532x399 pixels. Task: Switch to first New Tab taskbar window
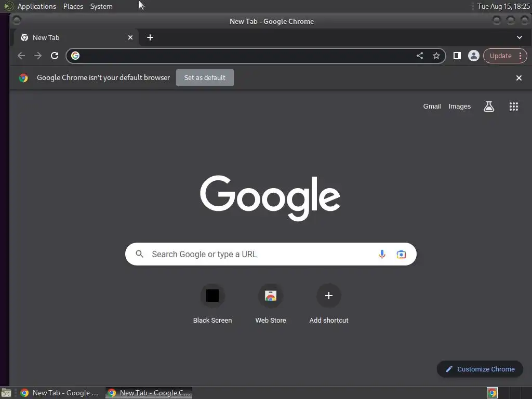pos(60,393)
